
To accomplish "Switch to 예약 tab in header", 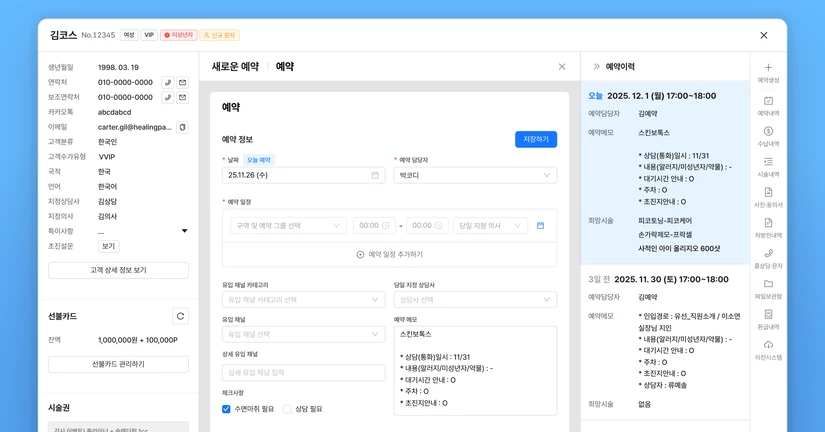I will (x=285, y=67).
